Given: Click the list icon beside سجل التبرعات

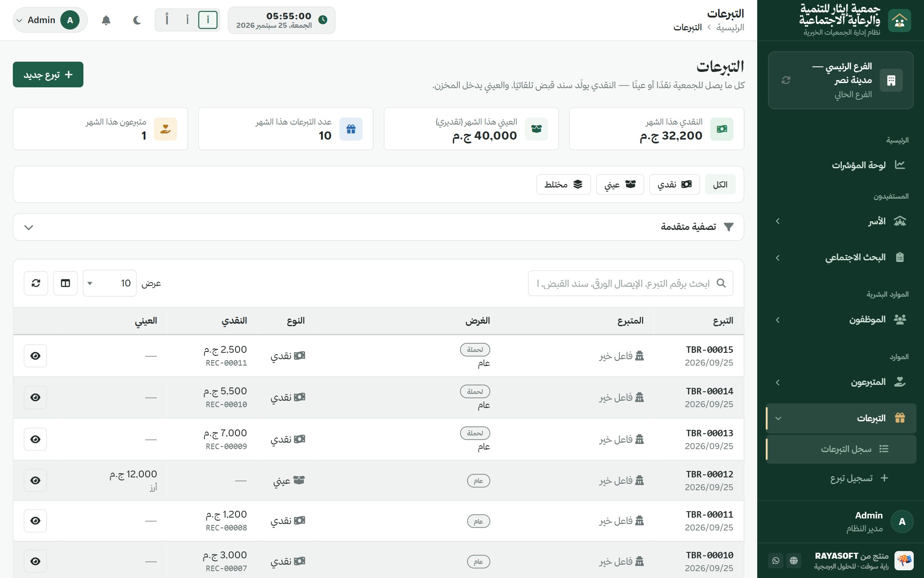Looking at the screenshot, I should (884, 449).
